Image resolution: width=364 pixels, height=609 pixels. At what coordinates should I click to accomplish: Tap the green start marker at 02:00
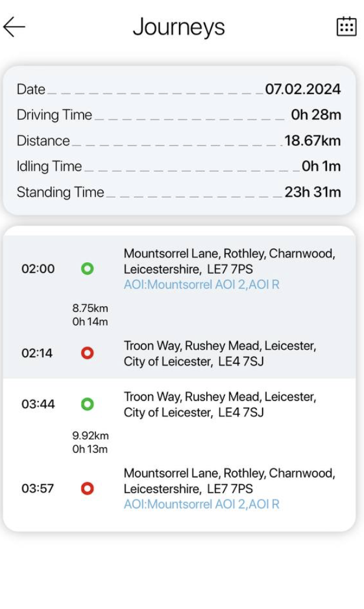[87, 269]
